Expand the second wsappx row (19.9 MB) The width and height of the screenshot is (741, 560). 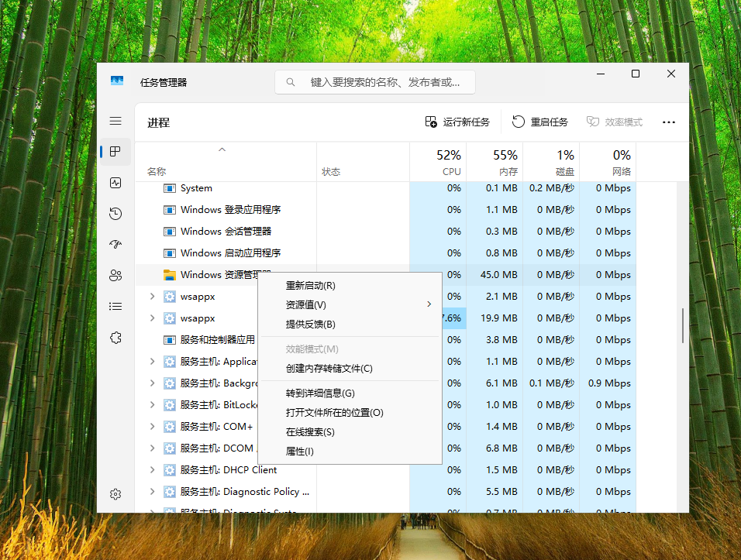click(x=152, y=318)
